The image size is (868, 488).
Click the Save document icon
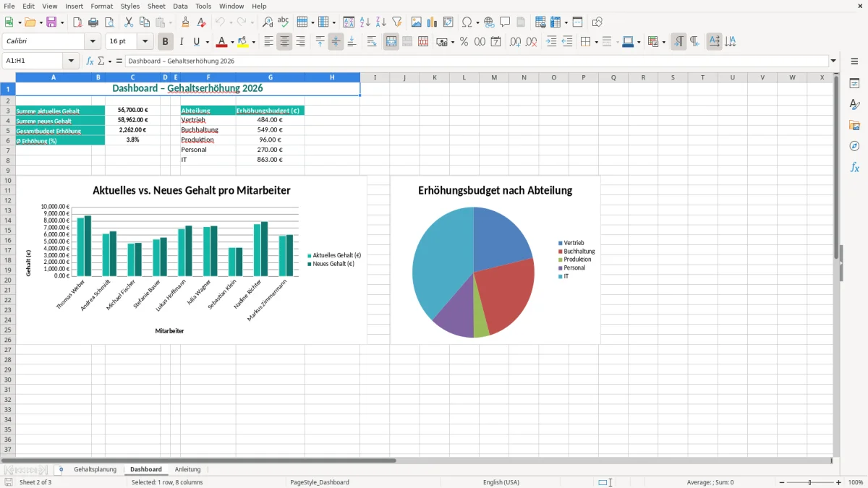(51, 22)
